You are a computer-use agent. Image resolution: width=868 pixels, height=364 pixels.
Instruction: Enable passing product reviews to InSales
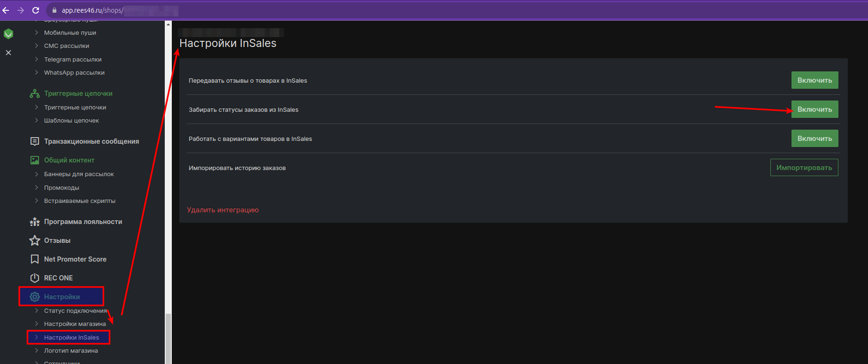(814, 80)
